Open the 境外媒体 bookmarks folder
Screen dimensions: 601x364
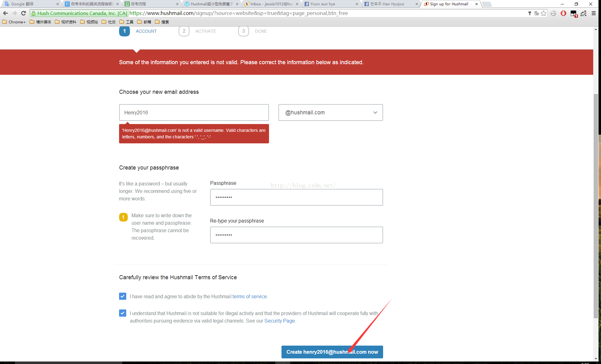41,22
